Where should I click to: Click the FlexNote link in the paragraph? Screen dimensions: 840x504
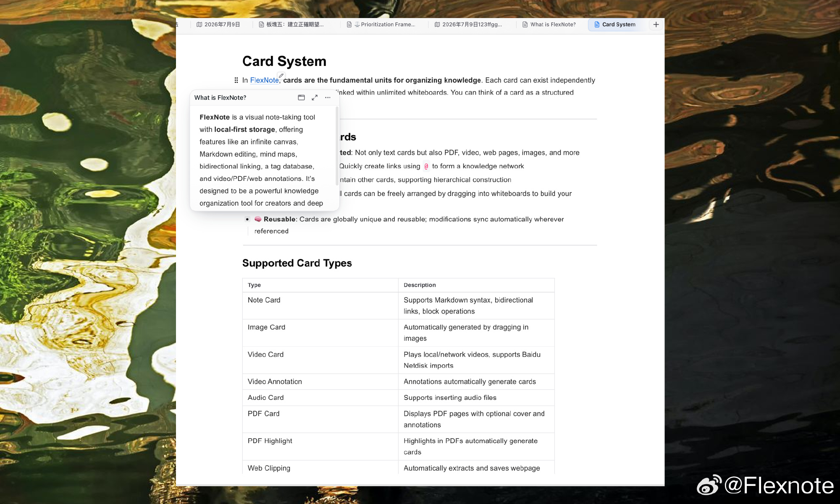click(x=264, y=80)
